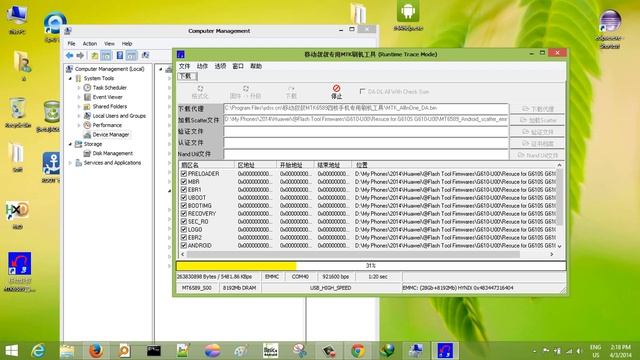Image resolution: width=640 pixels, height=360 pixels.
Task: Click the red Stop (停止) icon
Action: click(x=336, y=89)
